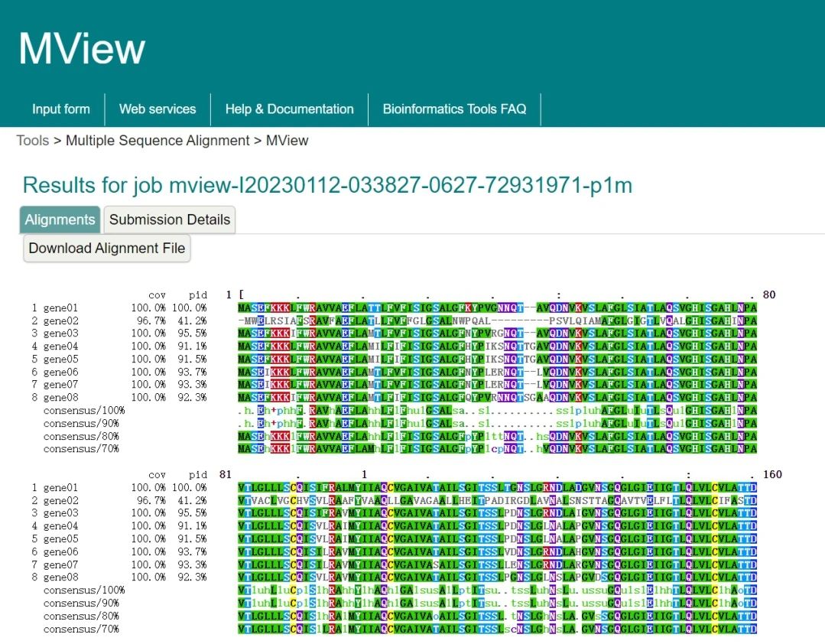Select gene08 label in second alignment block

(60, 577)
